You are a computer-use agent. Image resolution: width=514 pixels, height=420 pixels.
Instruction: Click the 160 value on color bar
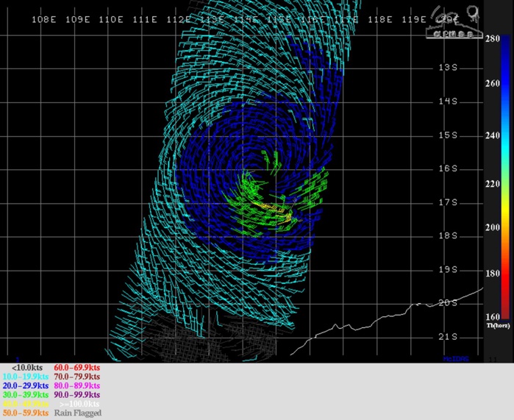(x=492, y=316)
